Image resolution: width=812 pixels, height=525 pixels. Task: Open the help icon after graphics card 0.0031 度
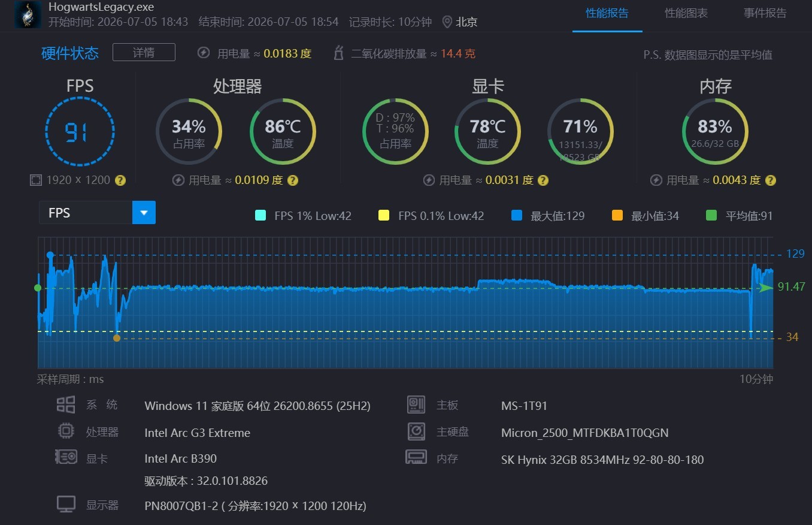point(543,180)
